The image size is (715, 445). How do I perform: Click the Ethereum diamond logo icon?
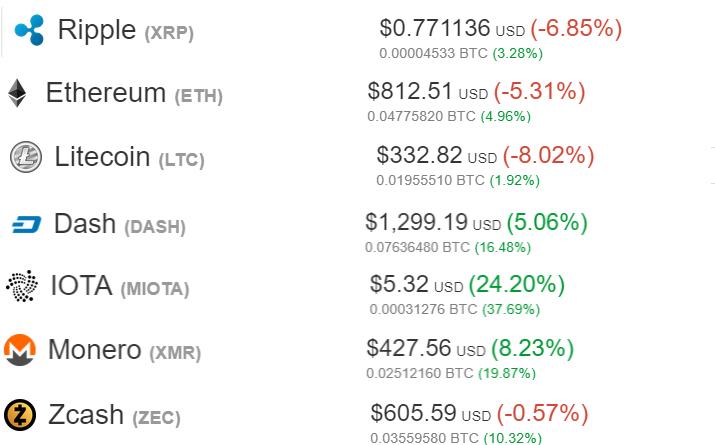[x=17, y=93]
